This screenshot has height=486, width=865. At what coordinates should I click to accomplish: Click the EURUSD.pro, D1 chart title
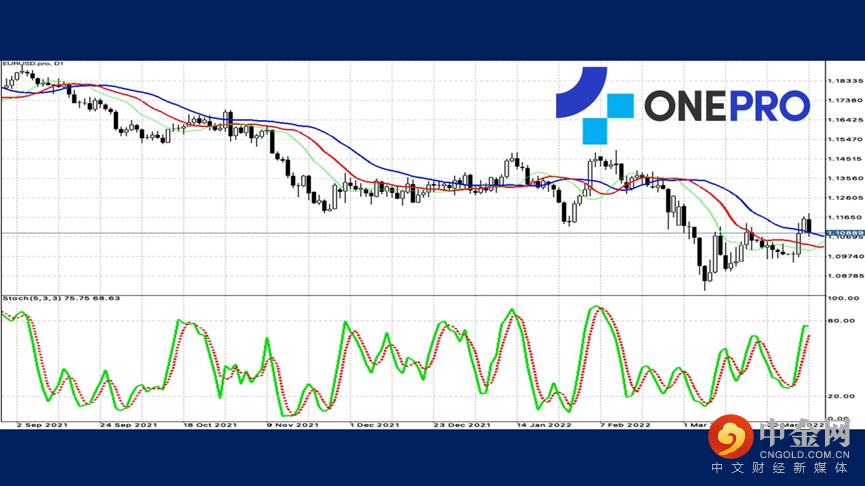click(x=33, y=64)
